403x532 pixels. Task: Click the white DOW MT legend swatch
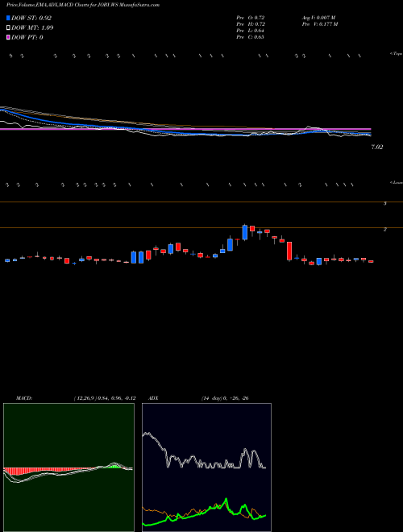[8, 28]
